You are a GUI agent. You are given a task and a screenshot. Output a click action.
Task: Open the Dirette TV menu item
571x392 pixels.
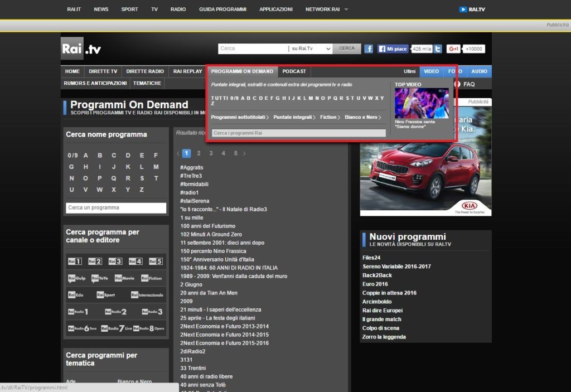[103, 71]
